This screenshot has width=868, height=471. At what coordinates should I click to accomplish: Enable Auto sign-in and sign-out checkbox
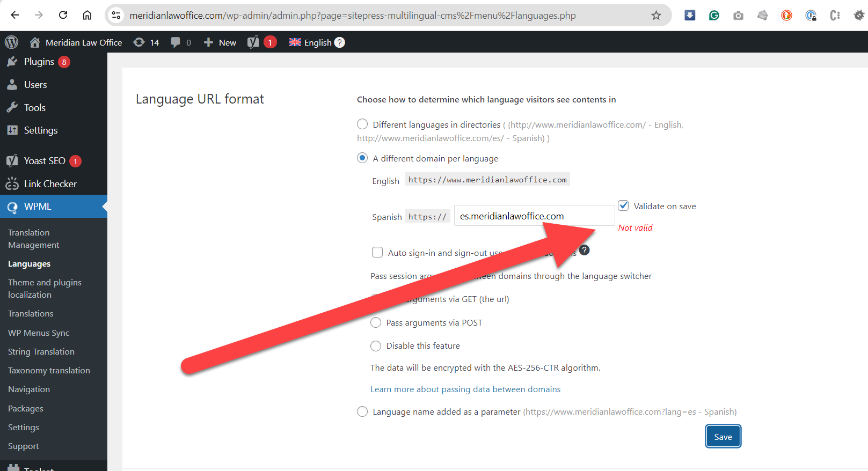click(x=377, y=252)
